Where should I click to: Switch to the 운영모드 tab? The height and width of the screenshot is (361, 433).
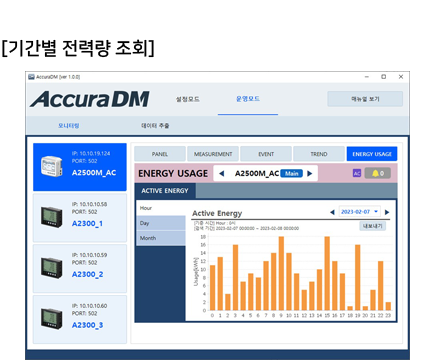[x=248, y=99]
